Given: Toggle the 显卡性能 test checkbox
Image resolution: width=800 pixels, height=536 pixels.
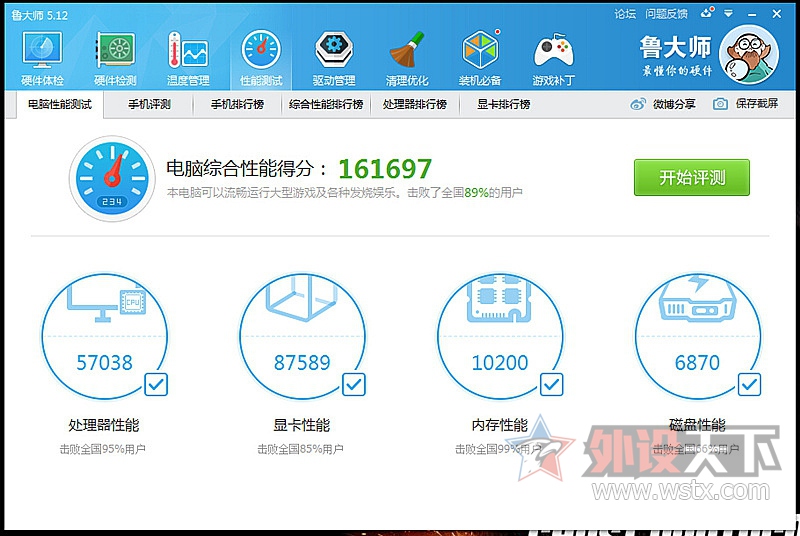Looking at the screenshot, I should (354, 385).
